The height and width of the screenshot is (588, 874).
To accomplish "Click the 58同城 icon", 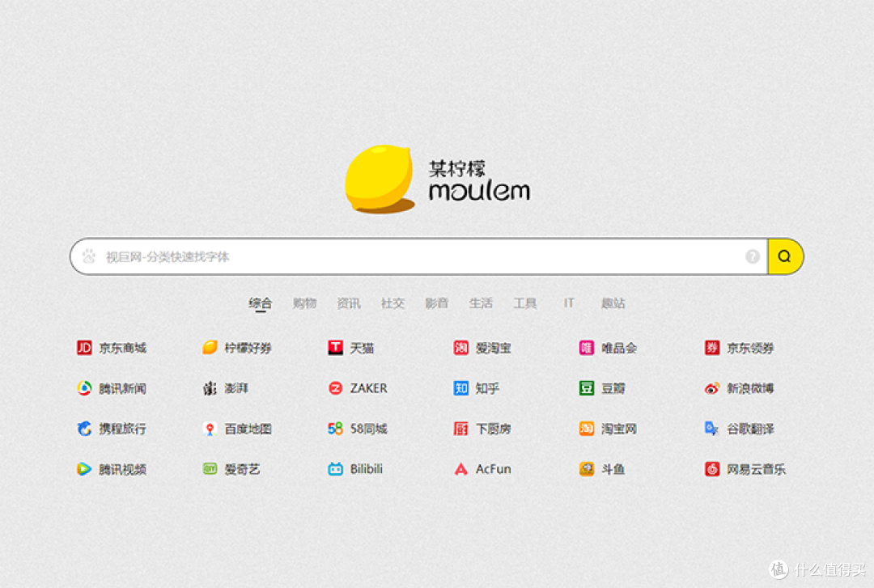I will point(335,429).
